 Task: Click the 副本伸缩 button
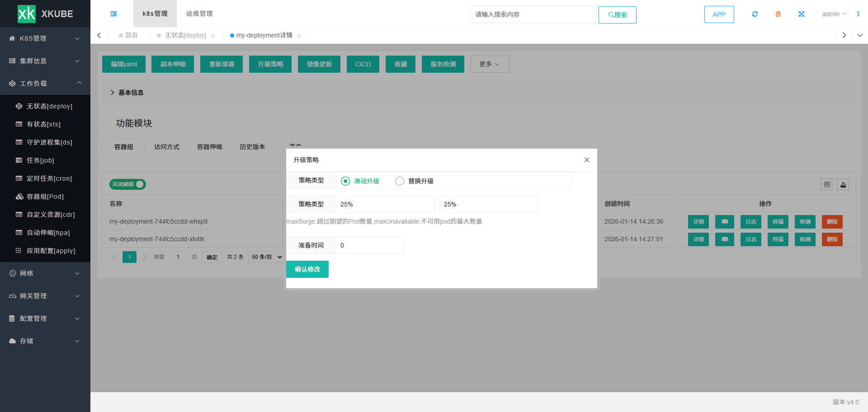[173, 64]
